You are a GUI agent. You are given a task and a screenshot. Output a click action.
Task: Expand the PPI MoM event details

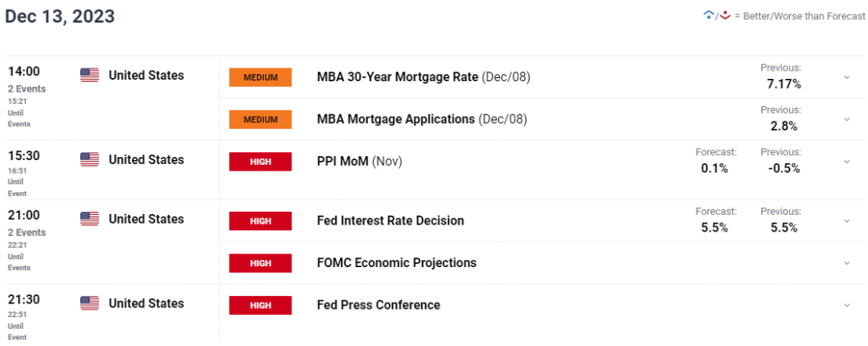click(846, 162)
